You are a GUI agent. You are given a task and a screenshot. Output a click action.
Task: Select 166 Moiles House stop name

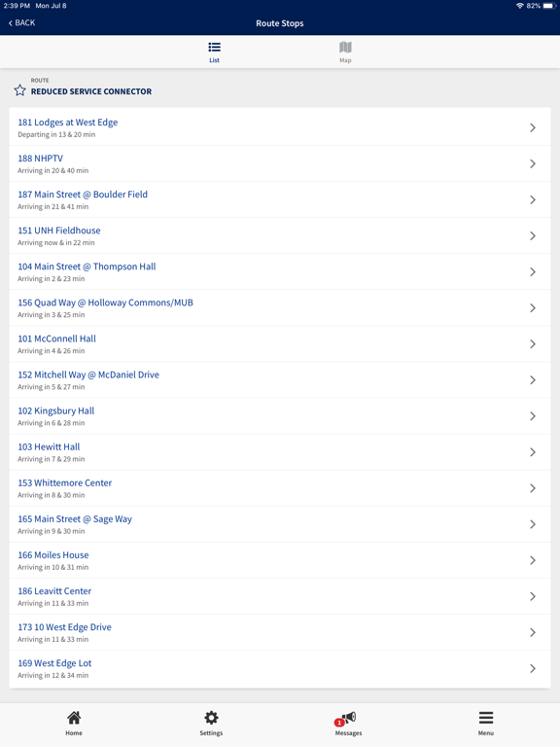(53, 555)
